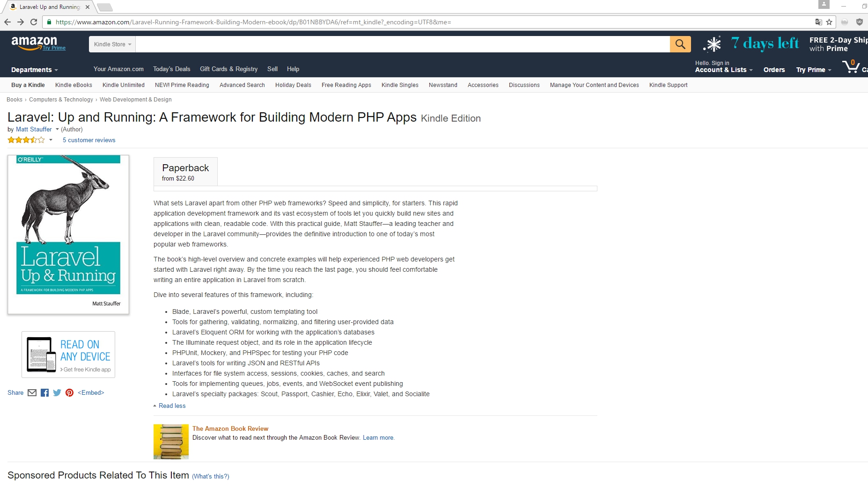Open the Kindle Store search category dropdown
The height and width of the screenshot is (486, 868).
click(x=112, y=44)
